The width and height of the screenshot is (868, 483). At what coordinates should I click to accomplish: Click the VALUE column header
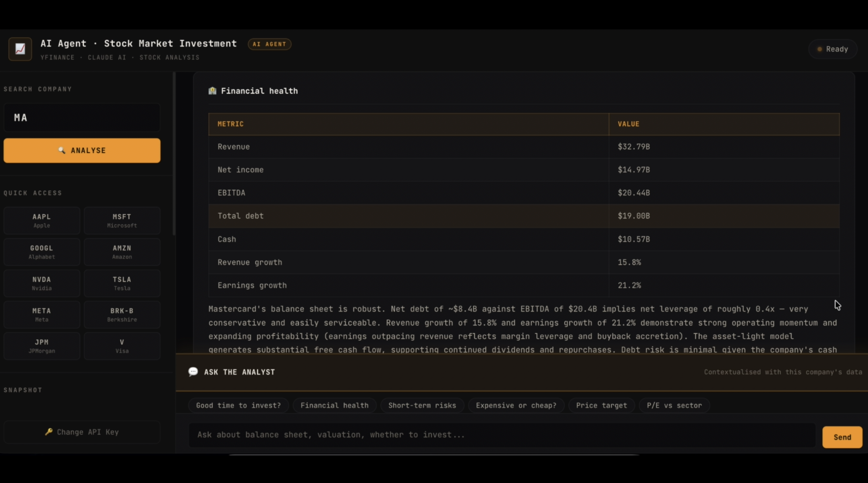click(724, 124)
